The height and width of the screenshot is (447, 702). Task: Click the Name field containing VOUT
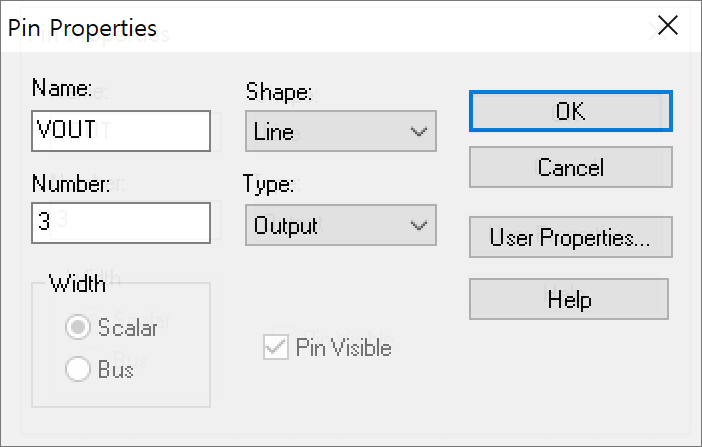(x=121, y=131)
